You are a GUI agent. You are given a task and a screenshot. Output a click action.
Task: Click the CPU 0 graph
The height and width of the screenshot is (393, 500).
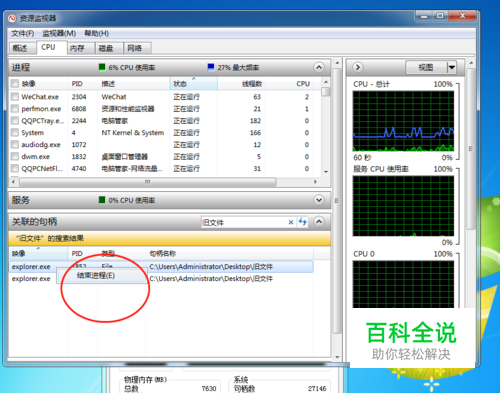(x=403, y=284)
